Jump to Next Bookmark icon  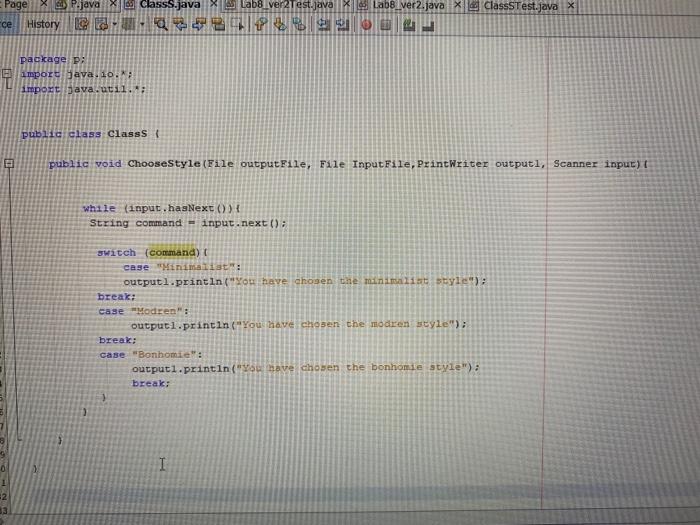click(x=280, y=24)
